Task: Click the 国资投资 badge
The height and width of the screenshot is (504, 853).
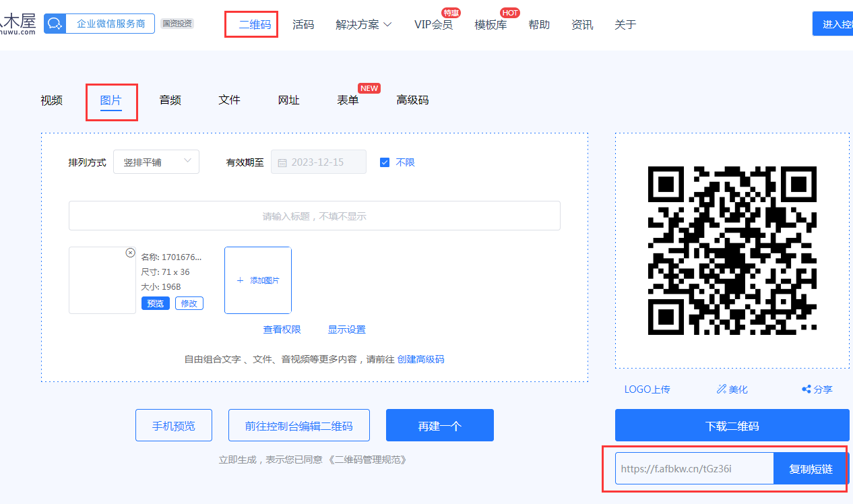Action: tap(177, 24)
